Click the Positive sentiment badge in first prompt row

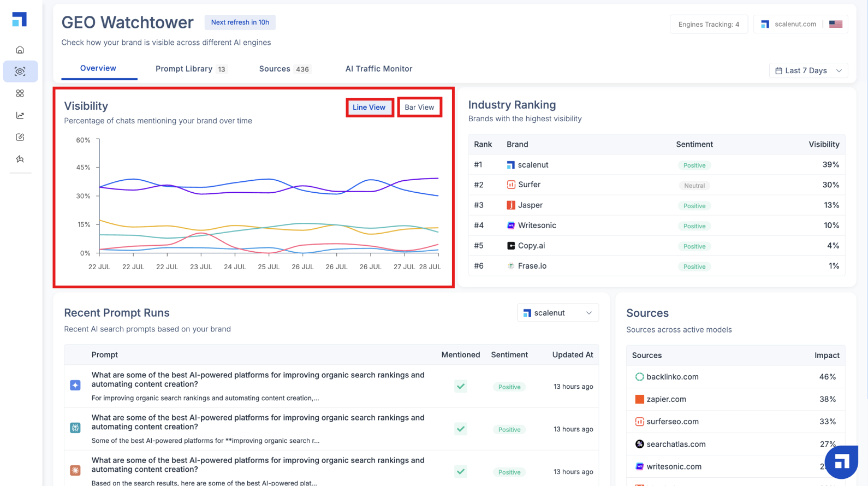coord(509,387)
